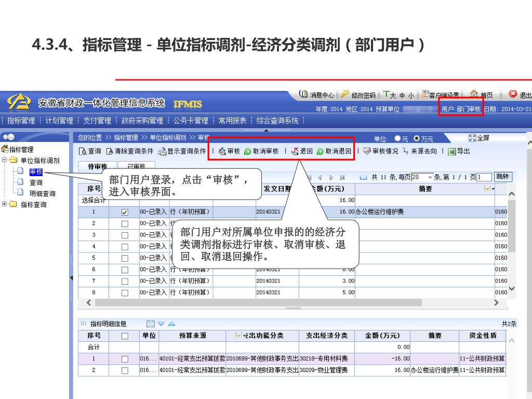Click 来源去向 toolbar button
Viewport: 532px width, 399px height.
pyautogui.click(x=420, y=151)
